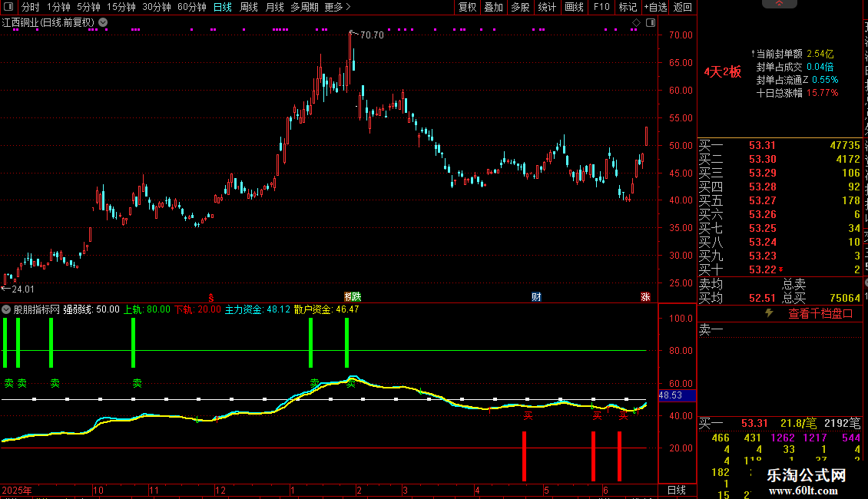Select the 1分钟 period tab
868x499 pixels.
(x=58, y=7)
